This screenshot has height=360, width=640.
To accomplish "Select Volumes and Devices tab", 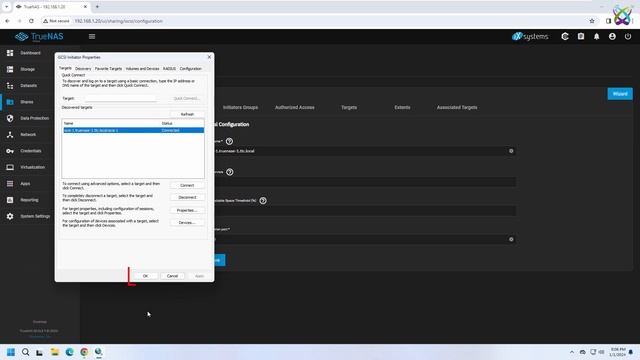I will tap(142, 69).
